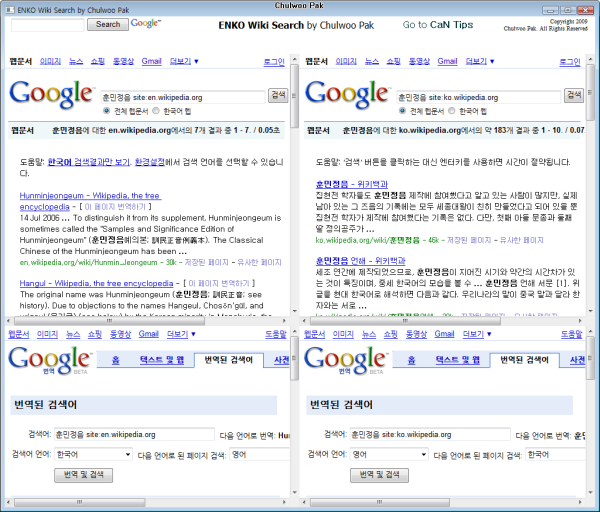Click the ko.wikipedia Google search box
The height and width of the screenshot is (512, 600).
[x=479, y=97]
